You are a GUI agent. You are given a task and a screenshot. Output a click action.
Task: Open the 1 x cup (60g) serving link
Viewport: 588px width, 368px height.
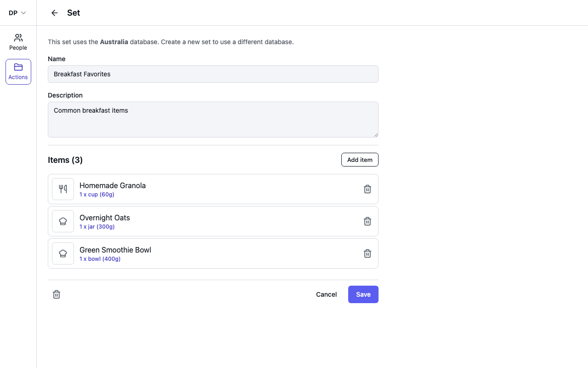coord(97,195)
